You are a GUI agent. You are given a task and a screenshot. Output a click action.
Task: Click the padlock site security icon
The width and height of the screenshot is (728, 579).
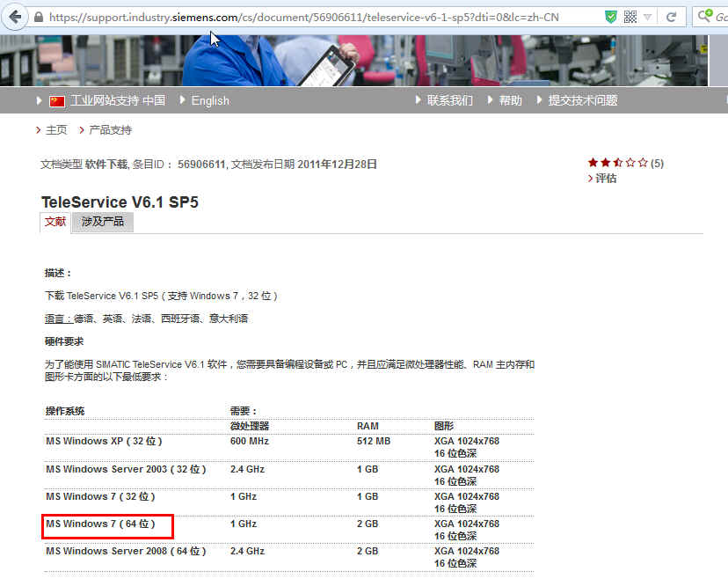coord(39,18)
